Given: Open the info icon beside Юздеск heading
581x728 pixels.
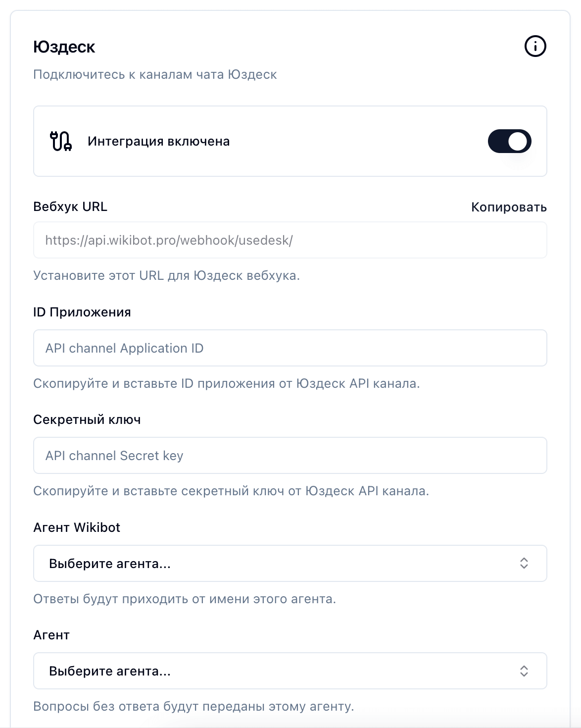Looking at the screenshot, I should pos(535,47).
